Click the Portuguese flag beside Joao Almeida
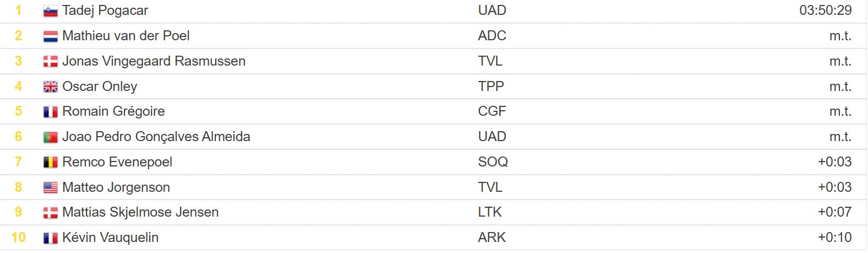This screenshot has height=253, width=868. 50,137
